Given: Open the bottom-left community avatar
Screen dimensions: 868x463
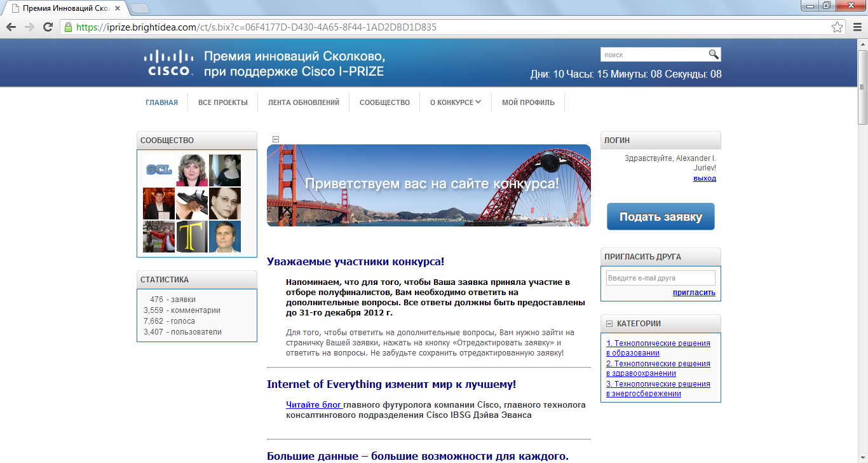Looking at the screenshot, I should (159, 237).
